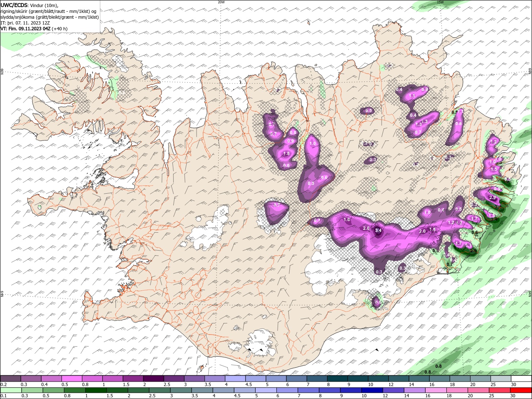
Task: Click the palest green rain swatch labeled 0.1
Action: click(x=11, y=390)
